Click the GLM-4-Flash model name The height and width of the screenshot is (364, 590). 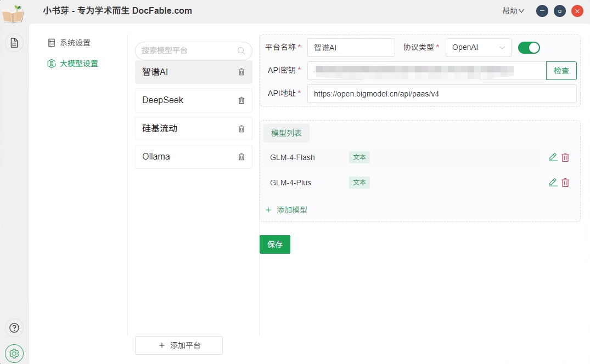pos(293,157)
